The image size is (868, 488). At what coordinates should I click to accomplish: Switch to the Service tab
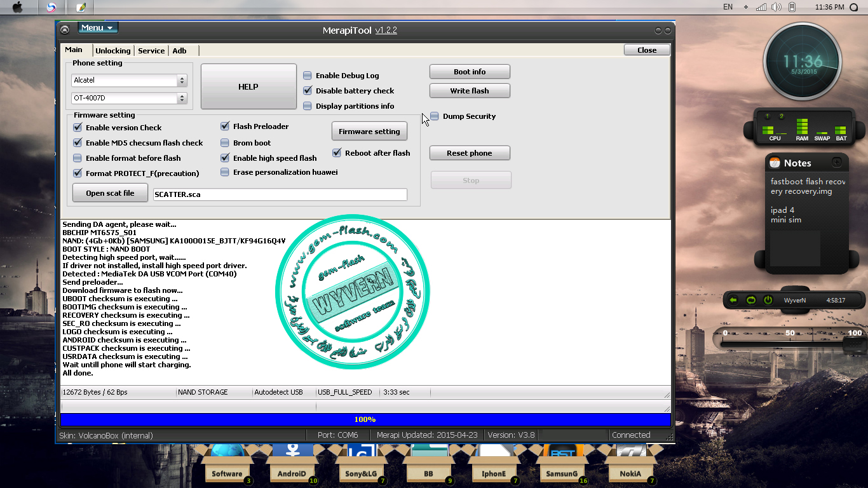tap(151, 51)
